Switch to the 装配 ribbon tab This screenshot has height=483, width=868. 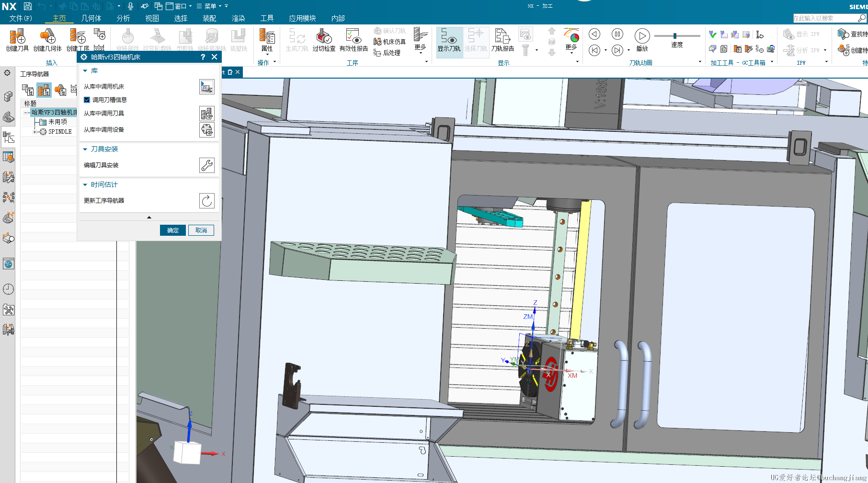(209, 18)
